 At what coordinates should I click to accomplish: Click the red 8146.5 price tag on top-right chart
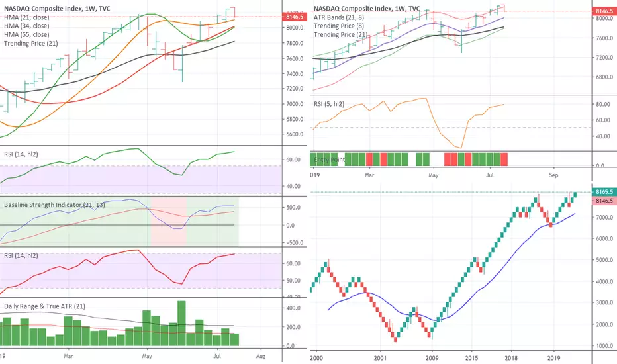[x=604, y=11]
